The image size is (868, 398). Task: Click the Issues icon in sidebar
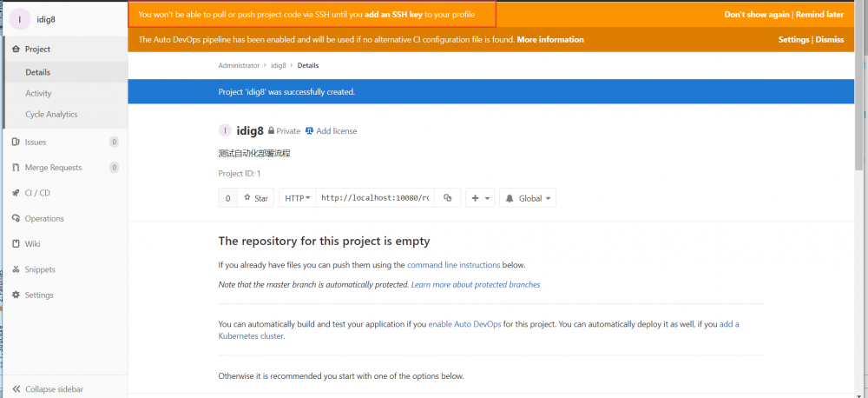tap(16, 142)
